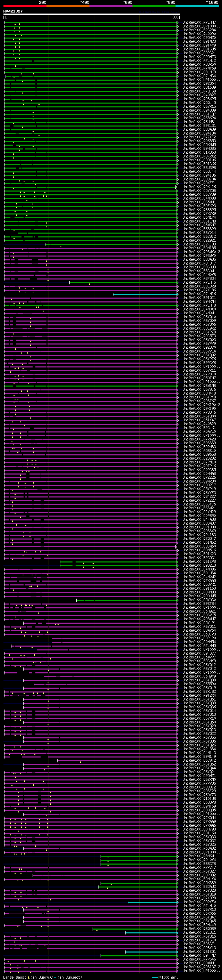Select label UniRef100_Q5QJ45
Screen dimensions: 222x980
199,103
